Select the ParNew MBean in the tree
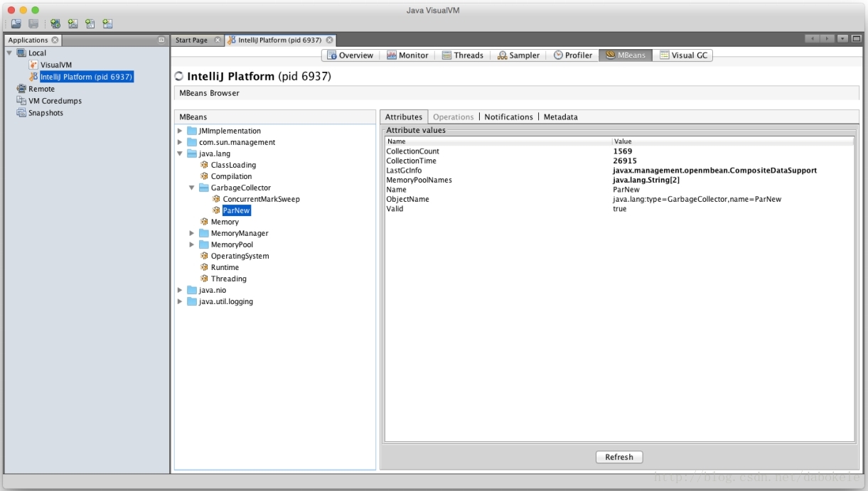 236,210
